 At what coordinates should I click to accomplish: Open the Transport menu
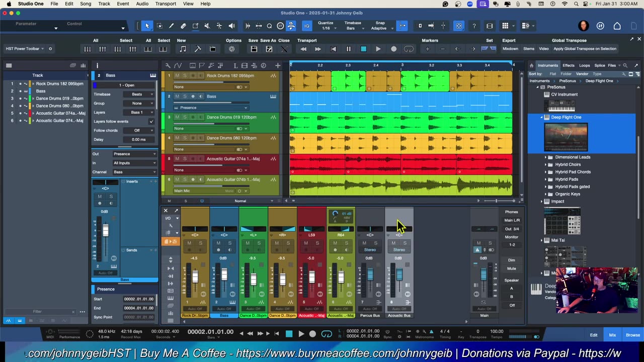point(166,4)
